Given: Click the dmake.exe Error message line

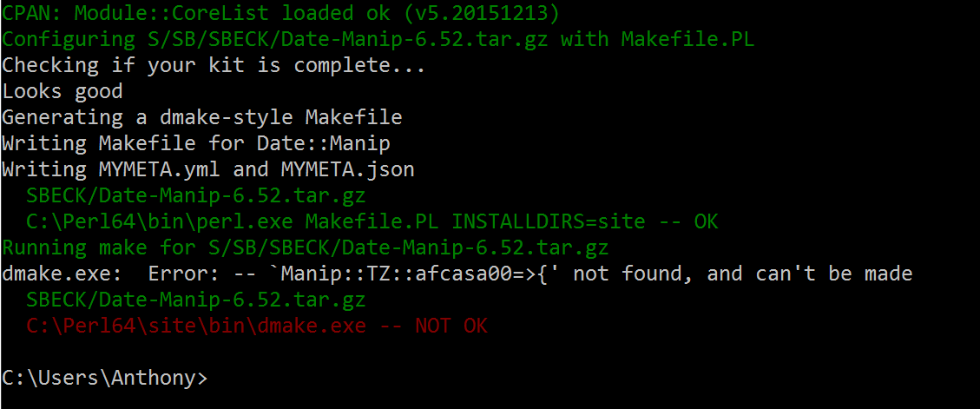Looking at the screenshot, I should pyautogui.click(x=457, y=274).
